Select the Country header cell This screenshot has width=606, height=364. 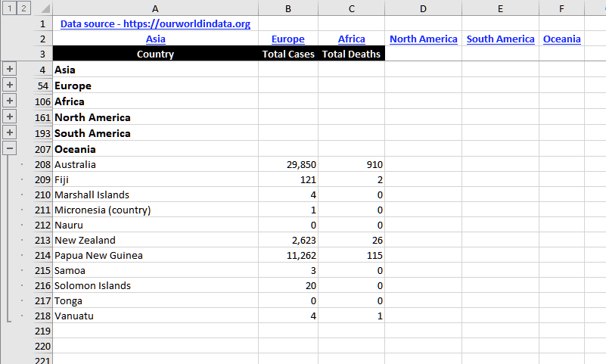pos(155,54)
